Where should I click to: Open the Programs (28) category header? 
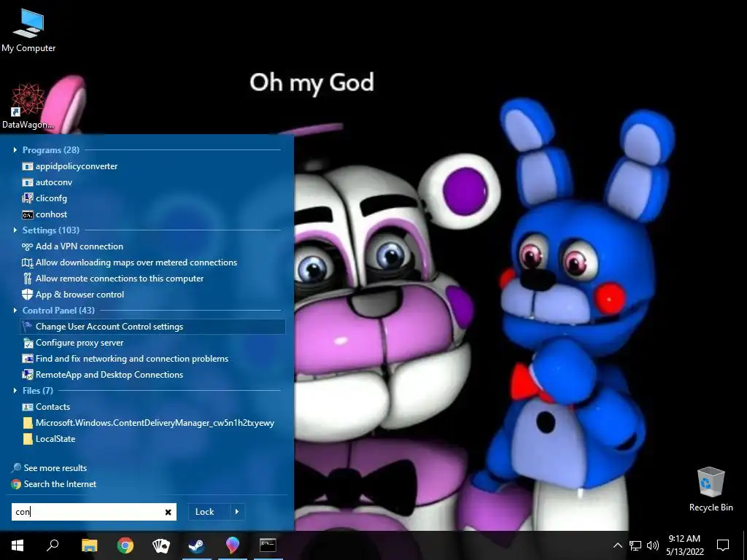(x=51, y=150)
